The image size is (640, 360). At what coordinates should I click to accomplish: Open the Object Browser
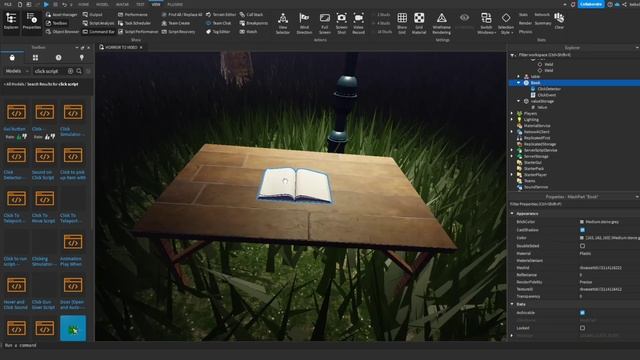coord(62,31)
